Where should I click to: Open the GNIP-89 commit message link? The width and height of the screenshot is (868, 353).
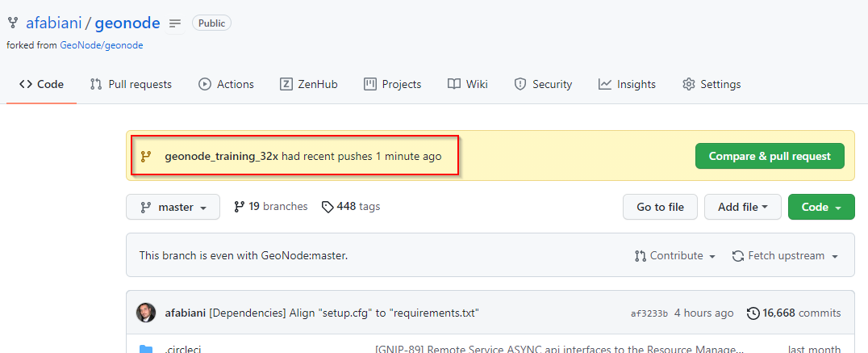coord(559,349)
